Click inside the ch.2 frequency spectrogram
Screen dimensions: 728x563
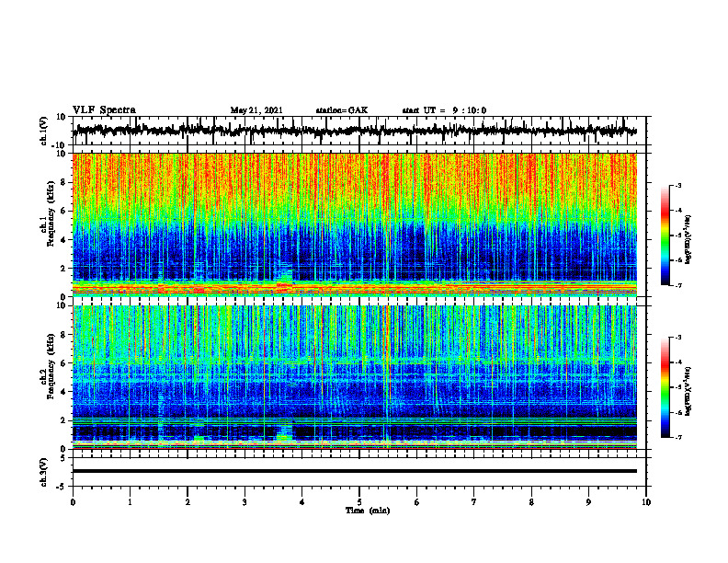(x=355, y=377)
